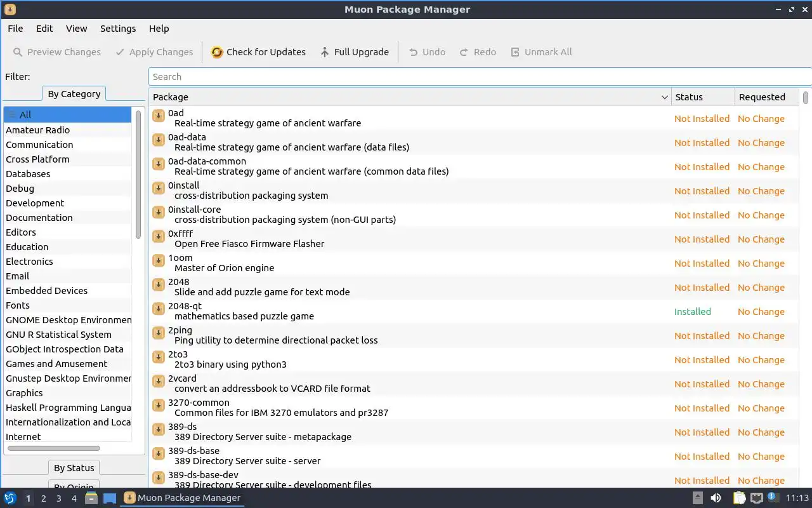This screenshot has width=812, height=508.
Task: Click the network tray icon
Action: point(757,498)
